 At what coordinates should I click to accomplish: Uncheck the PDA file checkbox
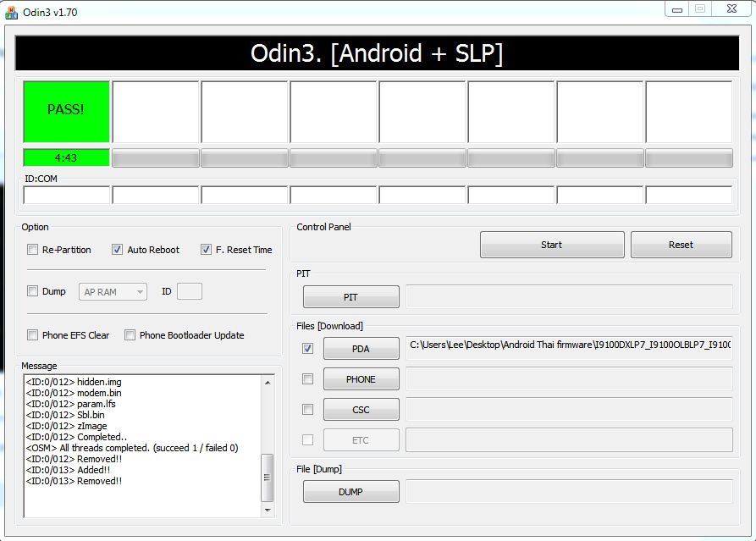tap(307, 348)
